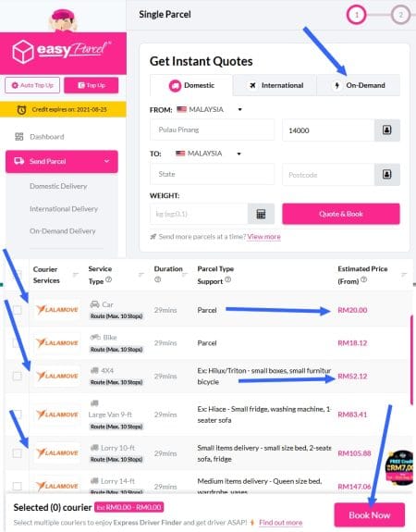The height and width of the screenshot is (532, 416).
Task: Open address book for FROM postcode
Action: [x=387, y=130]
